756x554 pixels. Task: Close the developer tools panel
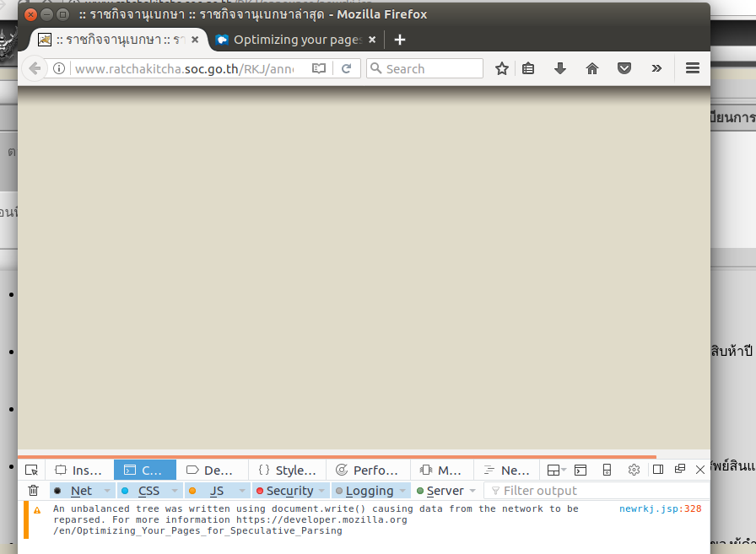700,470
